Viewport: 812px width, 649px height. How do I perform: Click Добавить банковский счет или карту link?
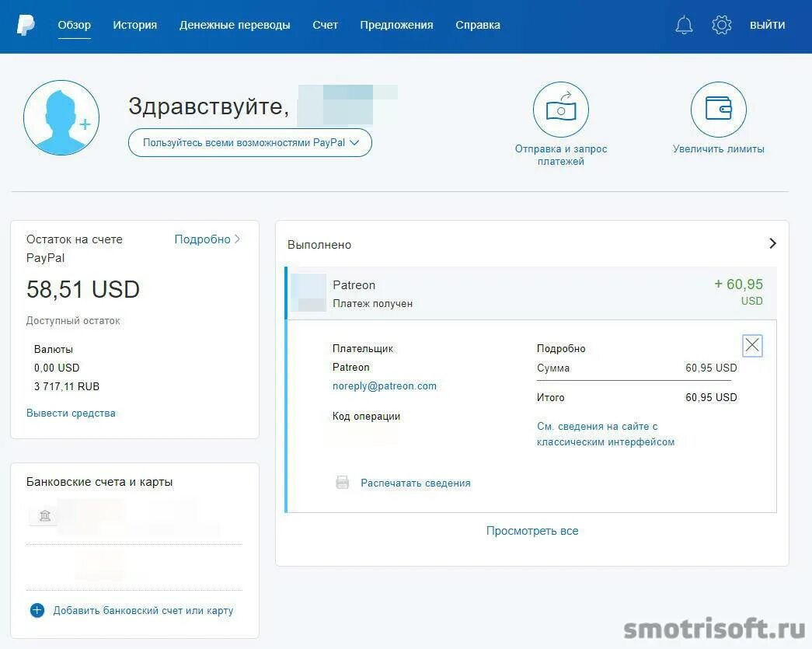[x=143, y=610]
